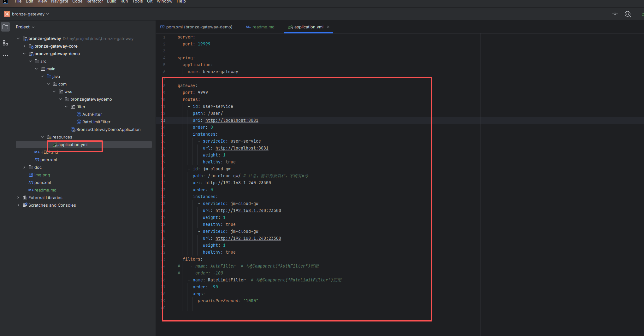Open the RateLimitFilter class file
Image resolution: width=644 pixels, height=336 pixels.
coord(96,122)
